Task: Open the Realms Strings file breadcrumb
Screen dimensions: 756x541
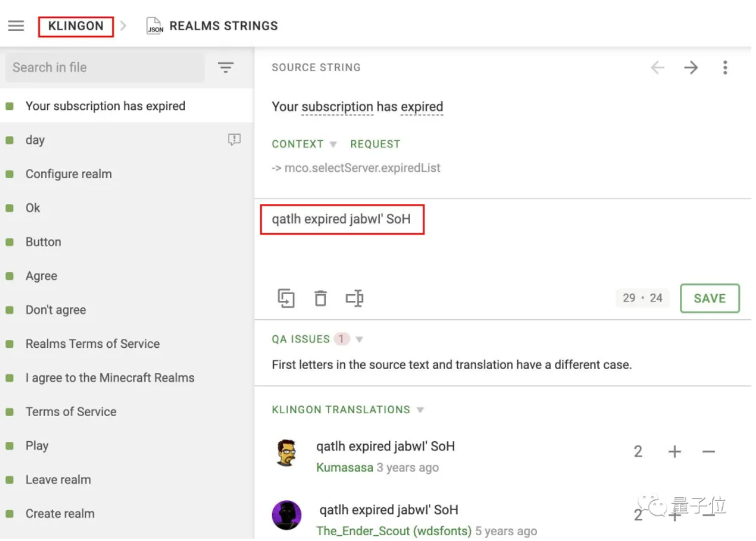Action: pos(223,26)
